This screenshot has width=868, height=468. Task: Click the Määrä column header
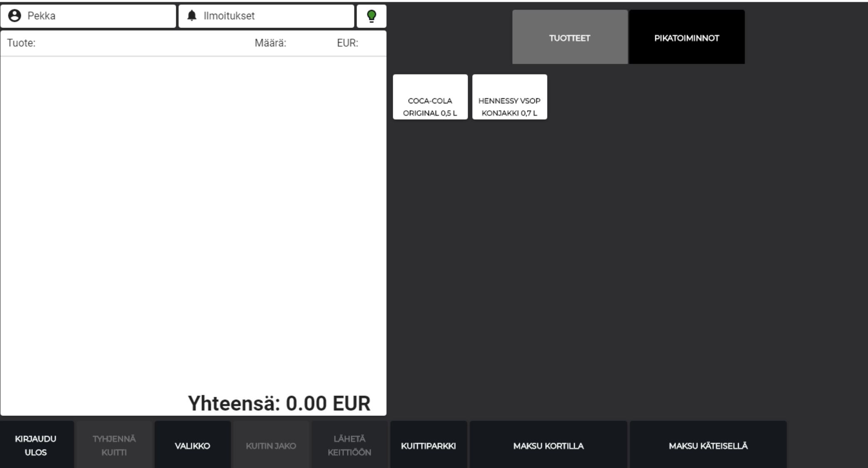[270, 43]
